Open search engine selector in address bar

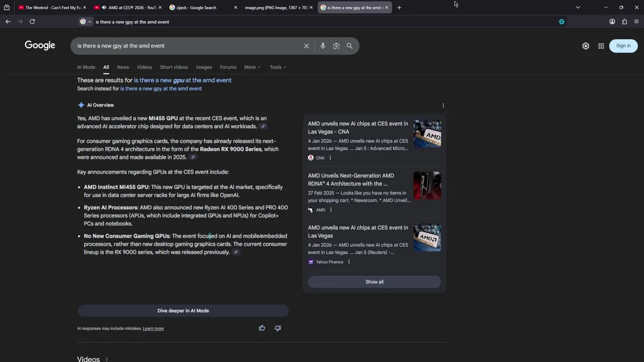86,22
